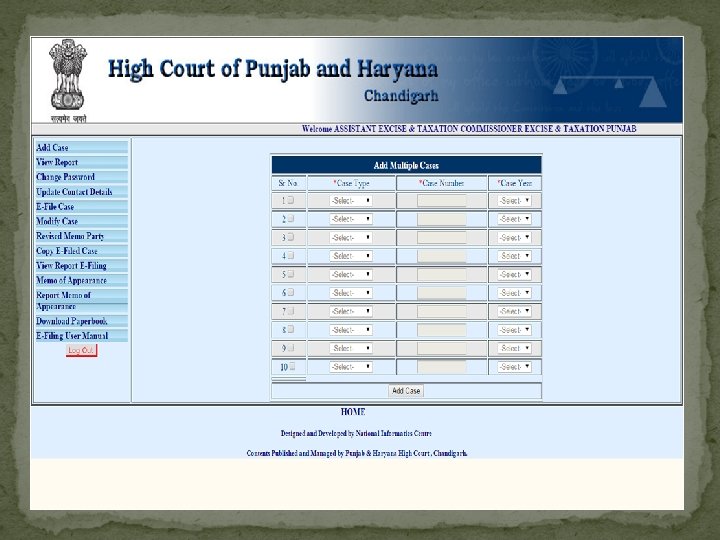Click Case Number input in row 3

(x=441, y=237)
